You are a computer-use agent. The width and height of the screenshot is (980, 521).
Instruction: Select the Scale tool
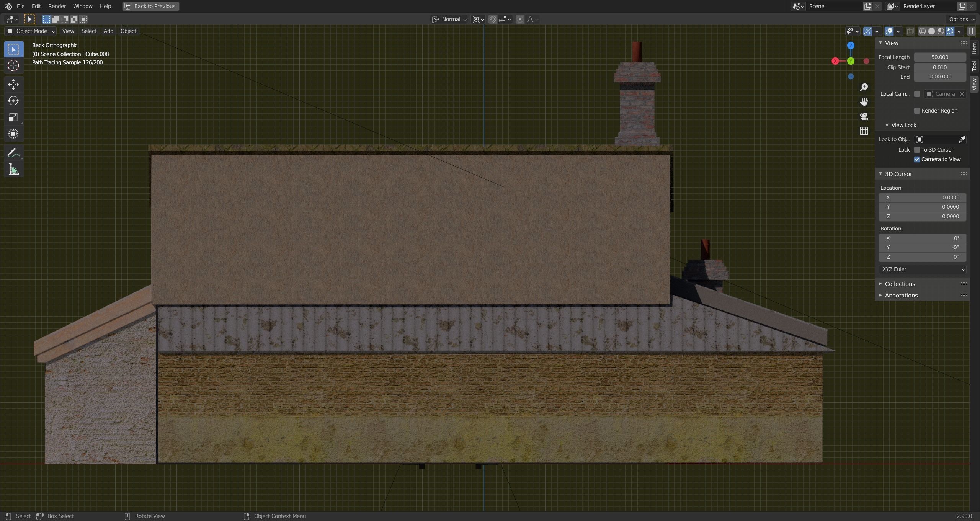[13, 117]
